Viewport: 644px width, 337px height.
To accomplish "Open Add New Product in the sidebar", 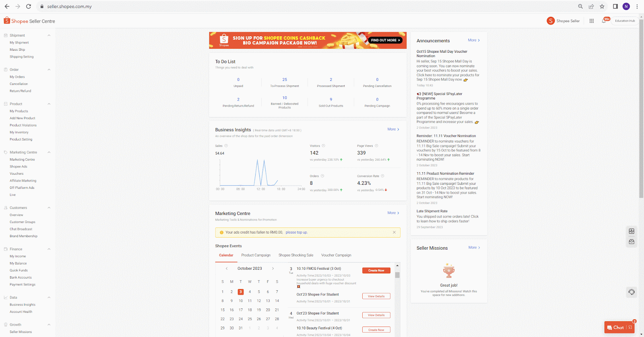I will [23, 118].
